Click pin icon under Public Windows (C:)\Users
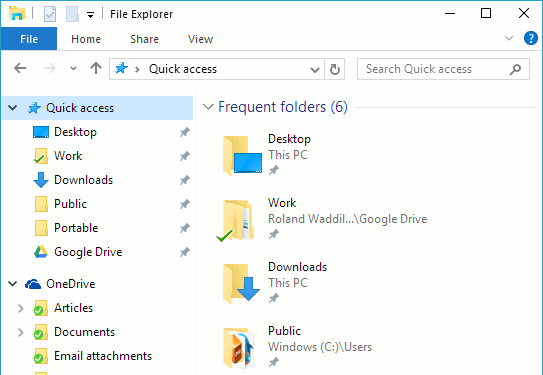This screenshot has height=375, width=543. click(274, 362)
